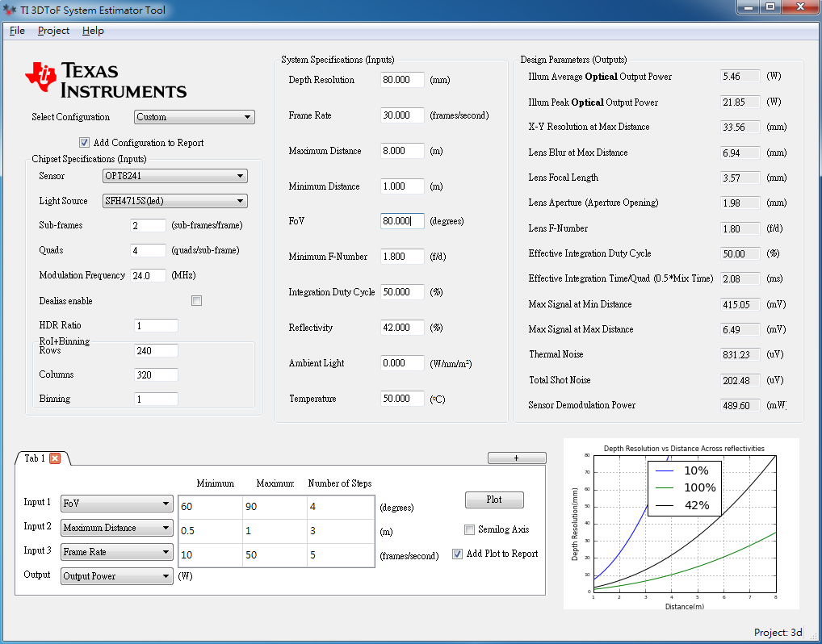This screenshot has width=822, height=644.
Task: Open the Light Source SFH4715S dropdown
Action: [x=175, y=201]
